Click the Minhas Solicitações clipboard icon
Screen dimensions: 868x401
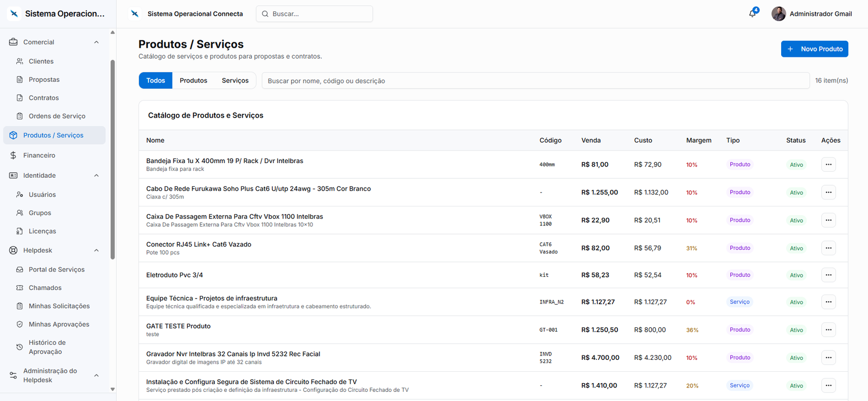(x=20, y=306)
